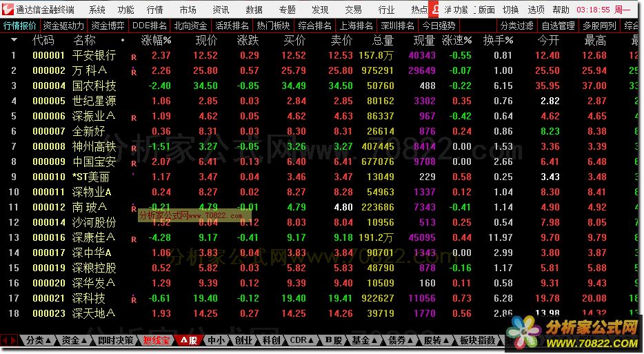
Task: Open the 专题 menu
Action: coord(287,10)
